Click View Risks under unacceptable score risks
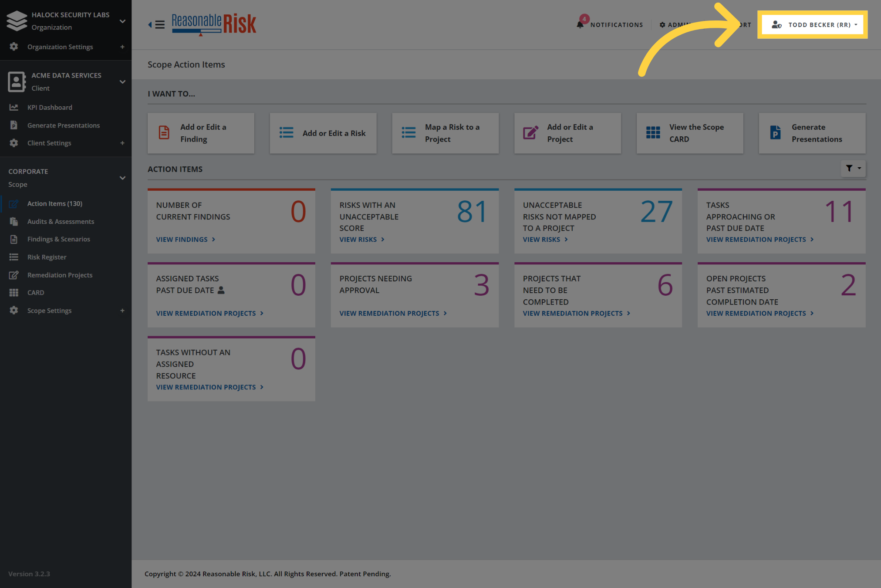The height and width of the screenshot is (588, 881). [x=362, y=240]
